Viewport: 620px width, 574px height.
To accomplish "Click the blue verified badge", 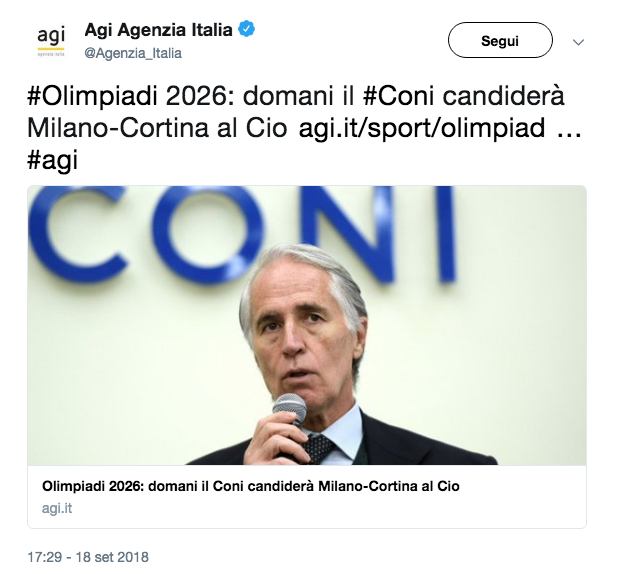I will click(246, 30).
